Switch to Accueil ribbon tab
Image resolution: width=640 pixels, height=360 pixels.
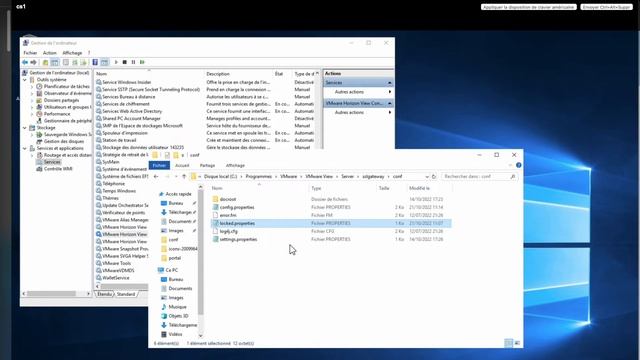coord(182,165)
